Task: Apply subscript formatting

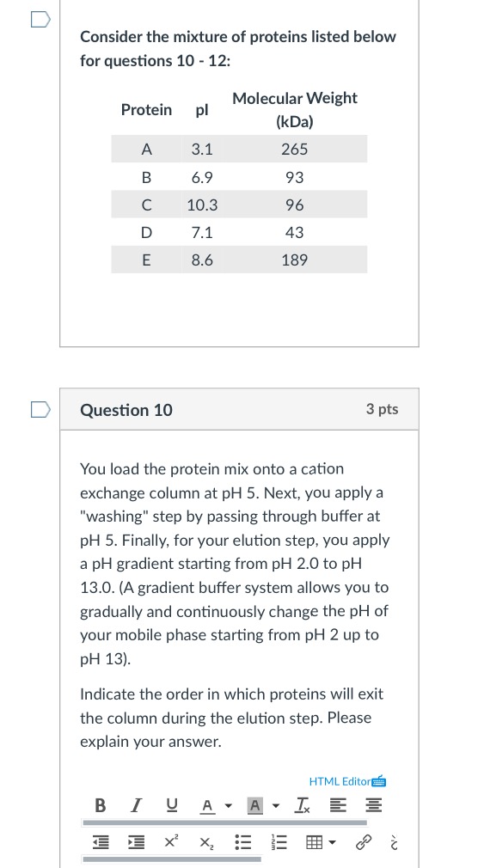Action: coord(205,843)
